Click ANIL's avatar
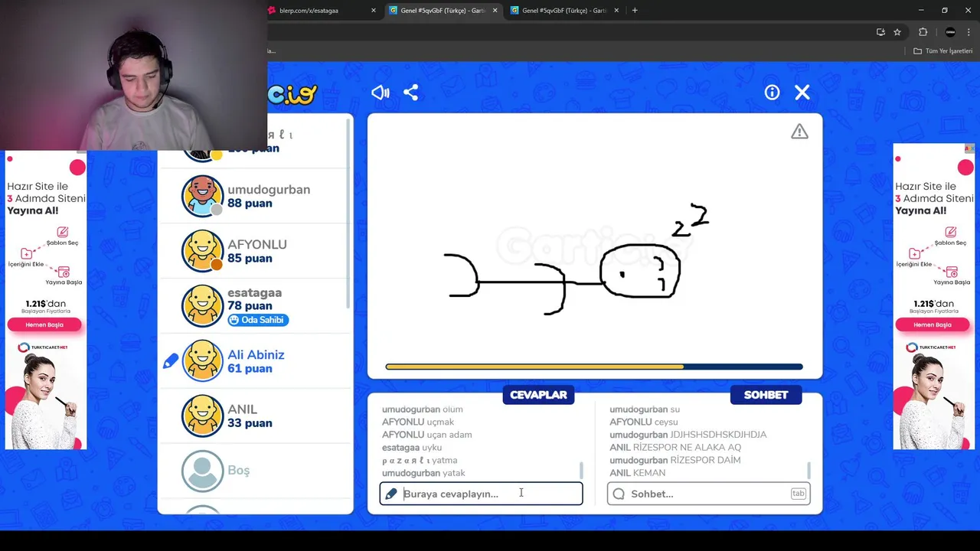This screenshot has width=980, height=551. click(x=203, y=416)
